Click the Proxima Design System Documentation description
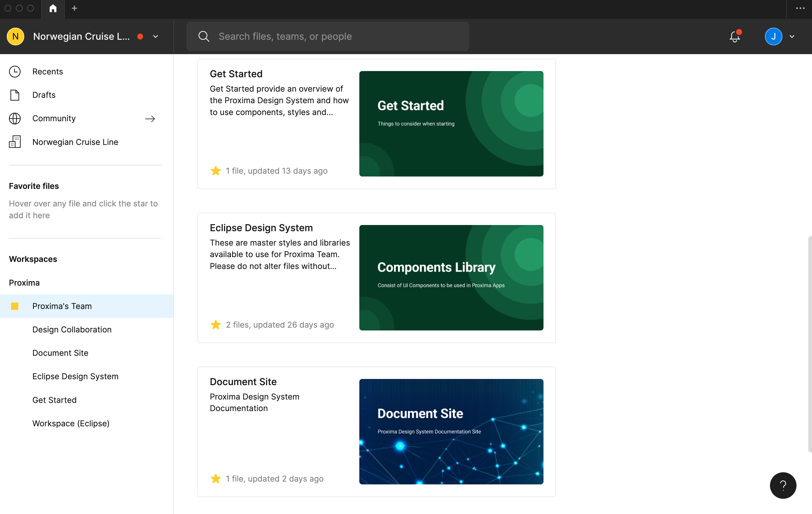The image size is (812, 514). [x=255, y=402]
